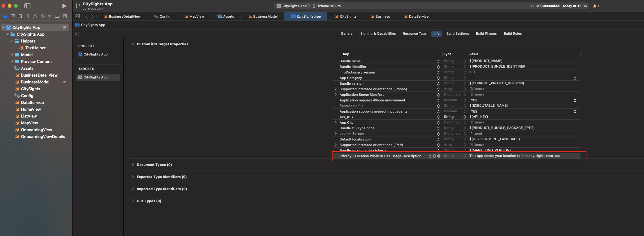Expand the Document Types section
This screenshot has width=644, height=236.
click(133, 165)
